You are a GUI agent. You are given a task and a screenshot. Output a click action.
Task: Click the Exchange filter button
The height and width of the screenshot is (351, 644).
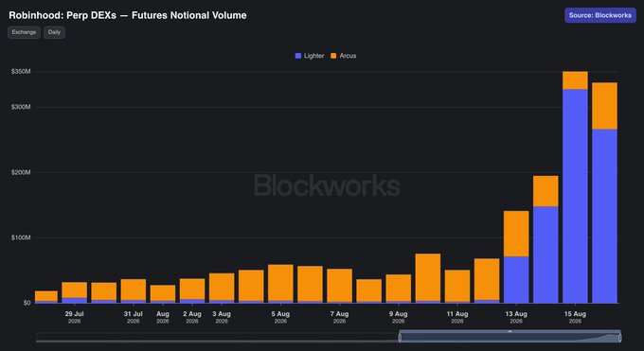pos(24,32)
